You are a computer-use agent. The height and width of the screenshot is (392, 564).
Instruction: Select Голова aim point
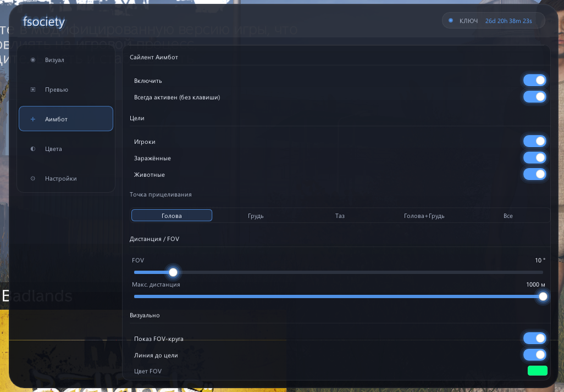[x=172, y=216]
